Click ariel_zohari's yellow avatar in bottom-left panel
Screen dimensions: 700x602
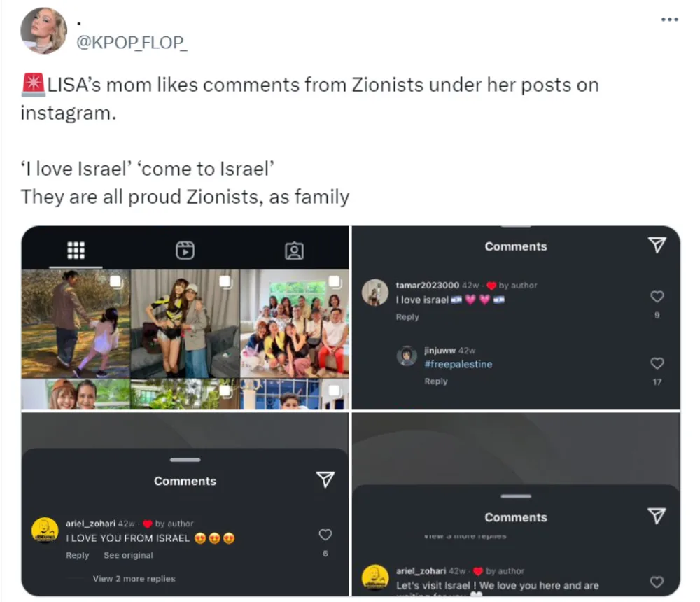[x=45, y=530]
